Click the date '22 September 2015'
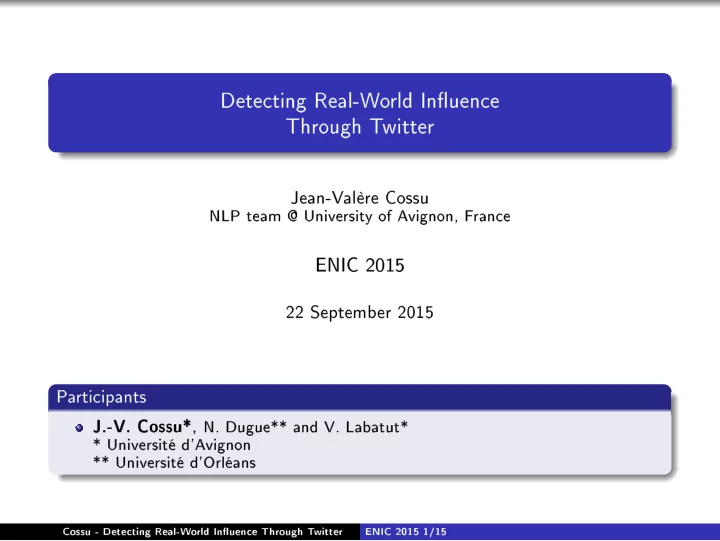Image resolution: width=720 pixels, height=541 pixels. tap(360, 312)
